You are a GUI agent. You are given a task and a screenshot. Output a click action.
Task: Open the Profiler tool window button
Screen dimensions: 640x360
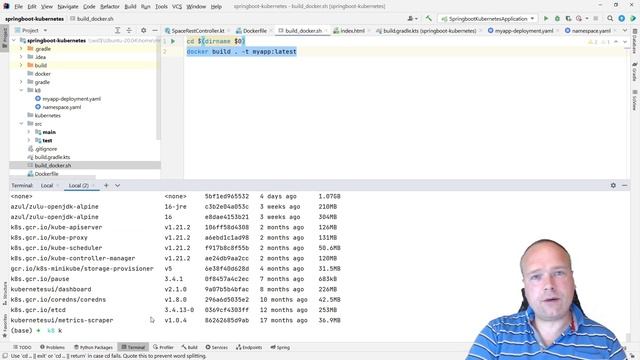pos(163,347)
